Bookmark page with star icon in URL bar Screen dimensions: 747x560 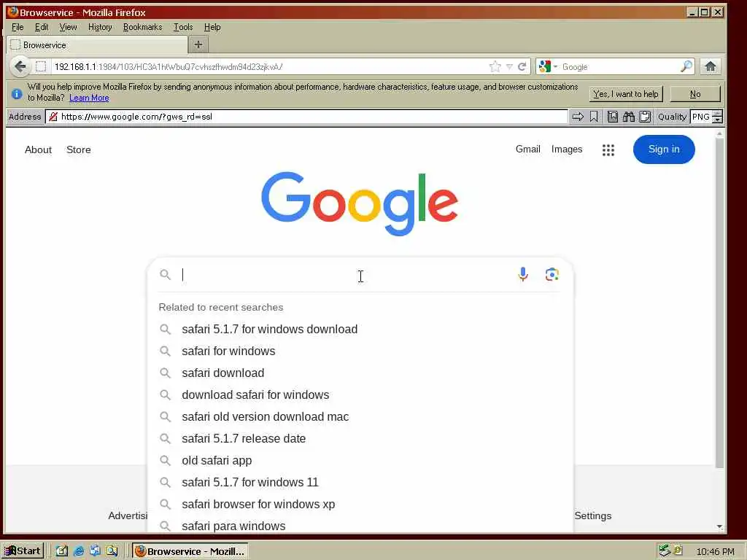495,66
